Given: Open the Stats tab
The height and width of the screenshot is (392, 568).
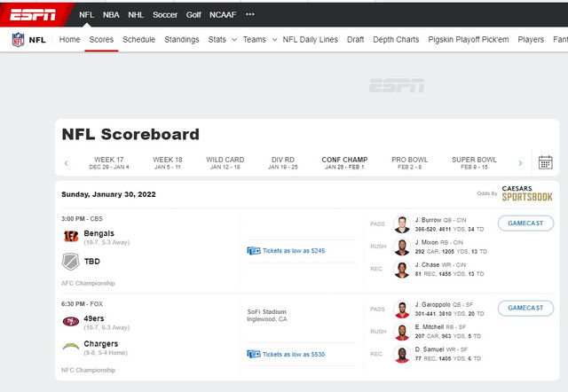Looking at the screenshot, I should coord(217,39).
